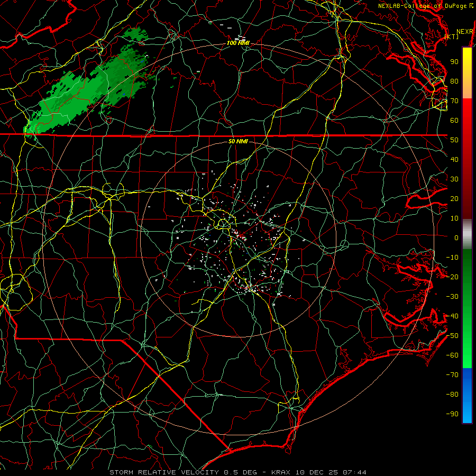Click the NEXR label near the legend

(x=464, y=32)
